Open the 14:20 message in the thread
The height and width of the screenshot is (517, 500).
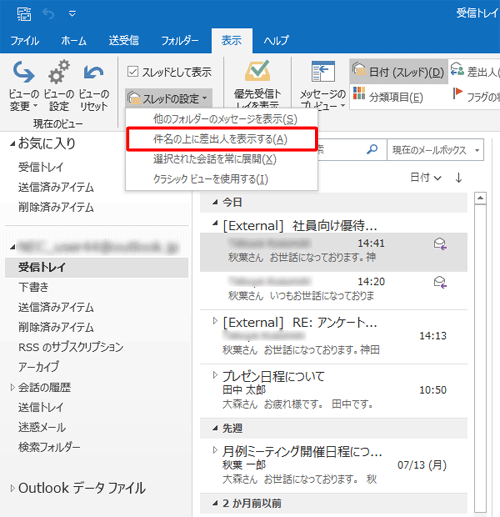coord(333,290)
